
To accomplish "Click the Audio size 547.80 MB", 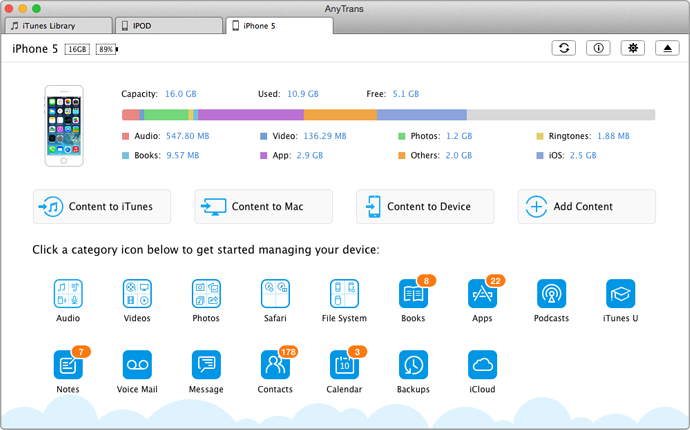I will pos(187,136).
